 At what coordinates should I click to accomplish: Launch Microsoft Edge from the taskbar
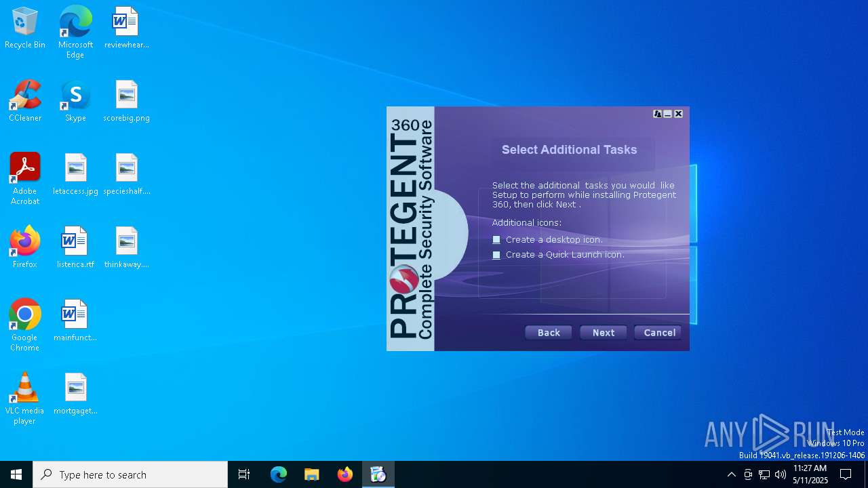pyautogui.click(x=279, y=474)
